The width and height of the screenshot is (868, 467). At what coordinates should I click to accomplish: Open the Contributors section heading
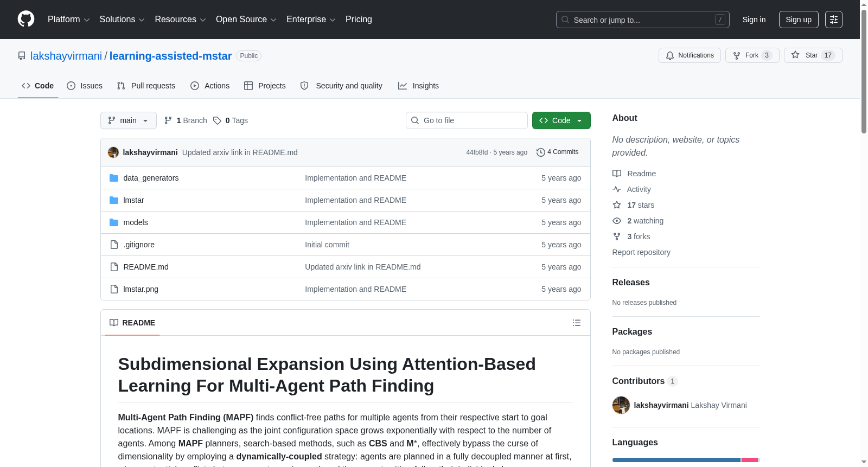pos(645,381)
